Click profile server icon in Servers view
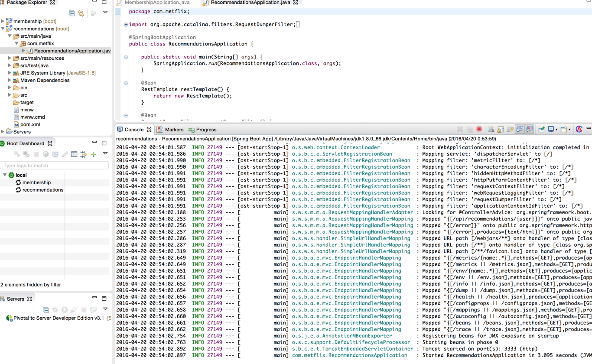Image resolution: width=592 pixels, height=364 pixels. 74,310
